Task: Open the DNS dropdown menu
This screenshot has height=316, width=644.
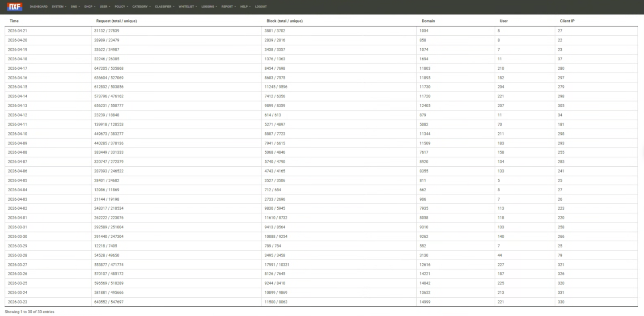Action: pyautogui.click(x=75, y=7)
